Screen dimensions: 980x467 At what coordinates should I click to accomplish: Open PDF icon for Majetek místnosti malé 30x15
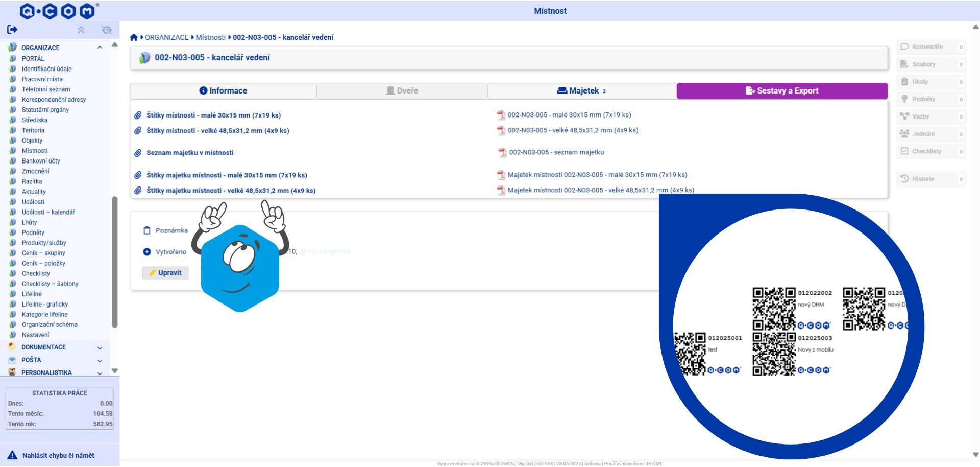[x=501, y=175]
